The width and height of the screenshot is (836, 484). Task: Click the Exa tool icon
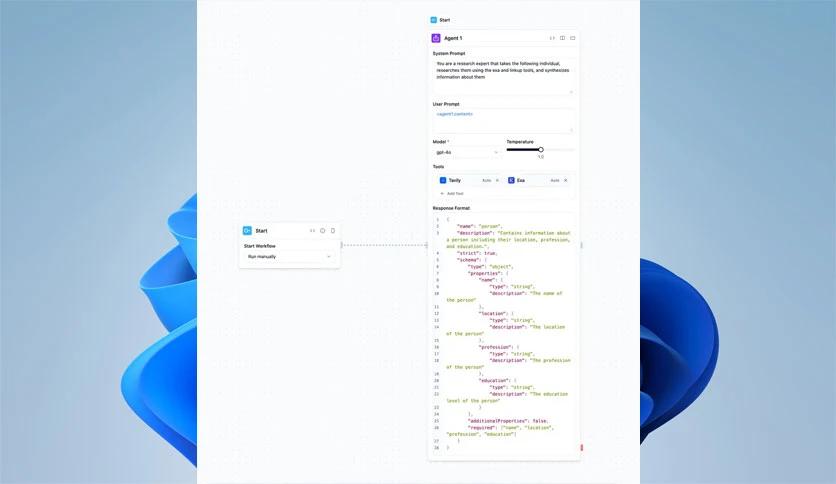[511, 180]
